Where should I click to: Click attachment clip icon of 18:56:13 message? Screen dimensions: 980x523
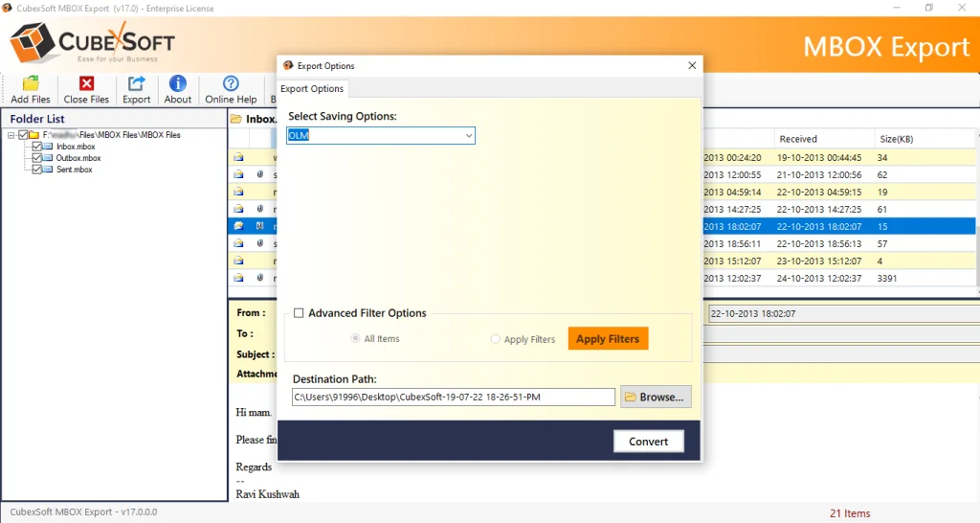pyautogui.click(x=260, y=243)
